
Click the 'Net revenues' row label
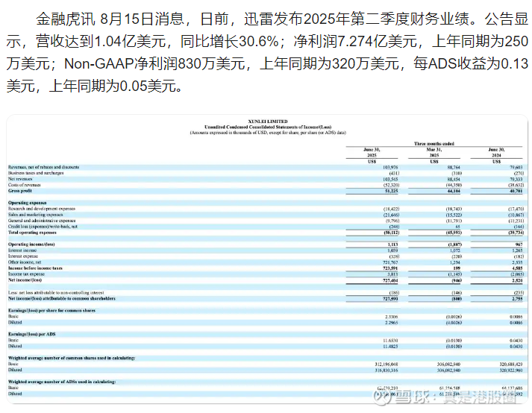(x=20, y=179)
